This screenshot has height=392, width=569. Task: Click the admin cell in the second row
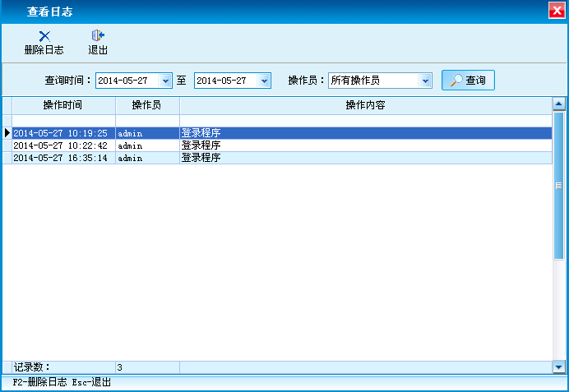coord(146,145)
